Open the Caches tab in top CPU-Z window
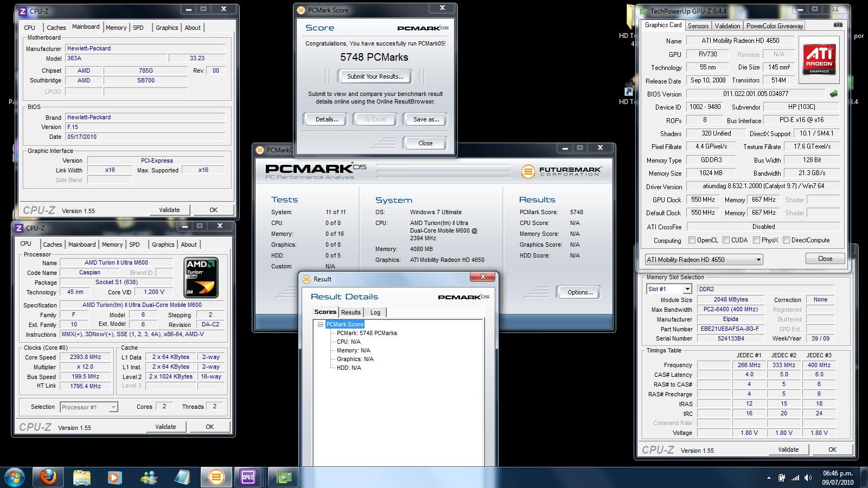Screen dimensions: 868x488 tap(56, 28)
